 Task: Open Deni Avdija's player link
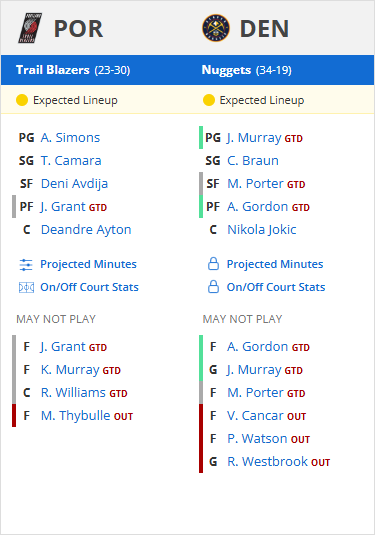point(74,184)
